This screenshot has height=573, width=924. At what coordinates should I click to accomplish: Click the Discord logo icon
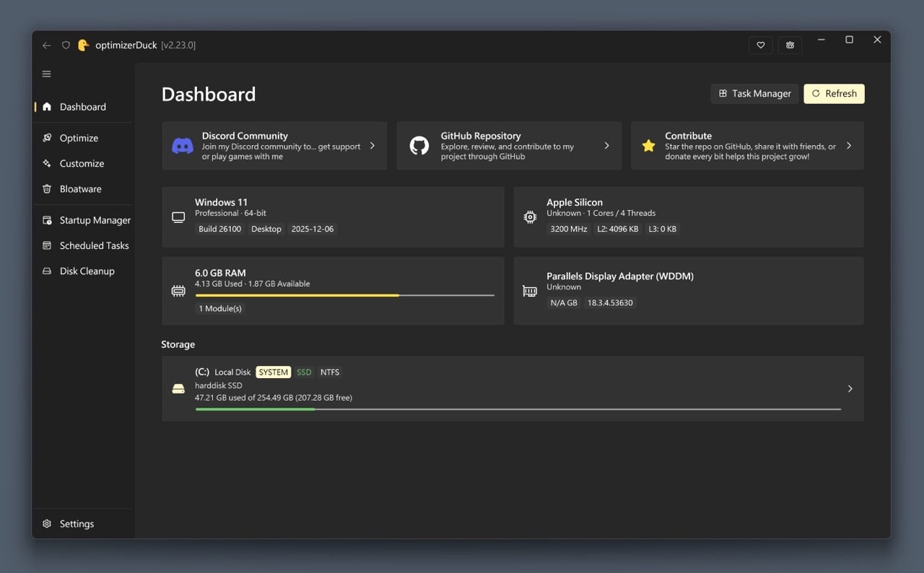tap(182, 146)
